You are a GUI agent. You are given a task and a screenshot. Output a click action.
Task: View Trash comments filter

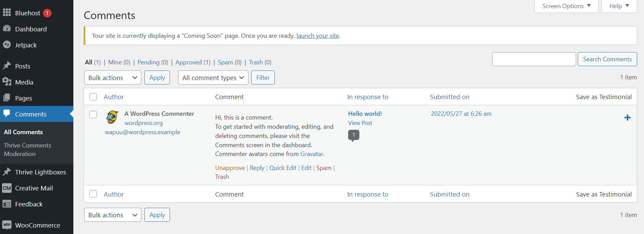[x=260, y=62]
